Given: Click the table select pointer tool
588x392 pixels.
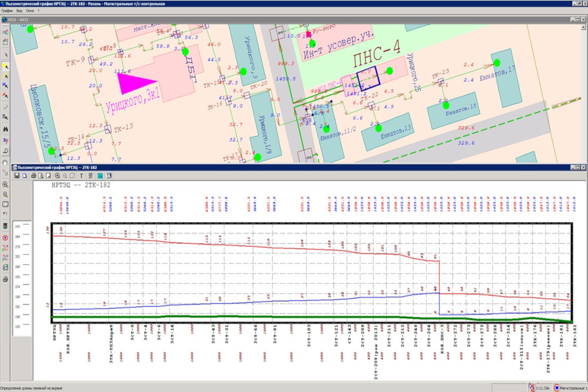Looking at the screenshot, I should point(5,117).
